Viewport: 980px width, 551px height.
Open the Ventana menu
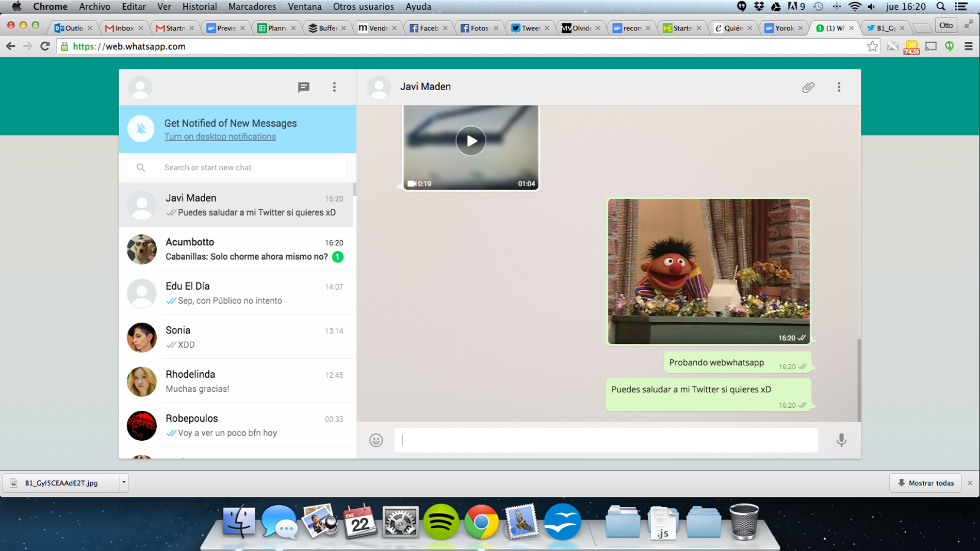point(305,7)
